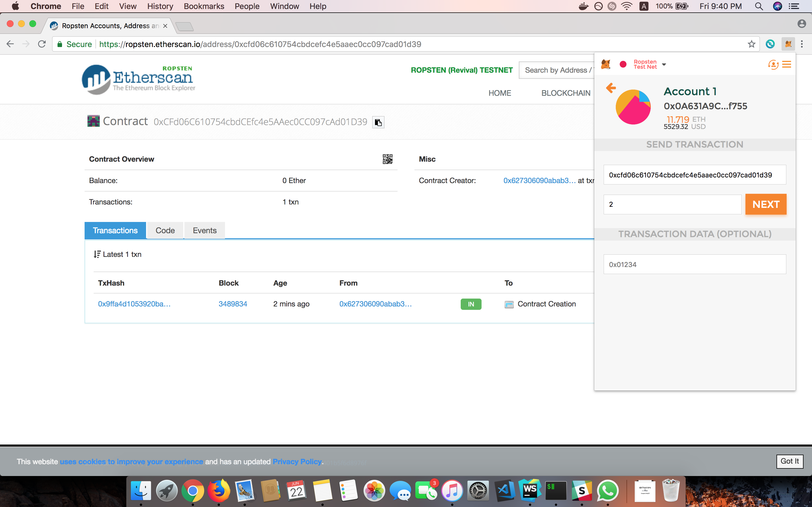
Task: Click the MetaMask back arrow
Action: (x=611, y=88)
